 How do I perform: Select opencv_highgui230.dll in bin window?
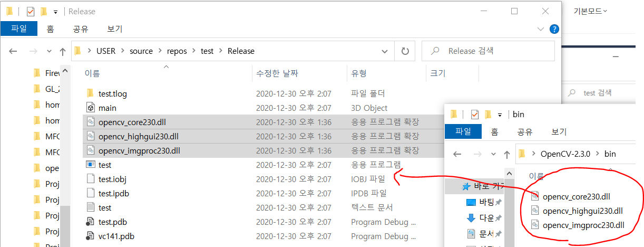click(582, 211)
